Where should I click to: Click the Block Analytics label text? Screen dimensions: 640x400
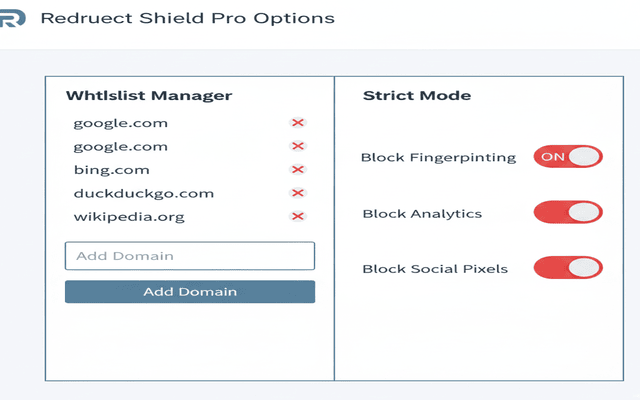[421, 213]
